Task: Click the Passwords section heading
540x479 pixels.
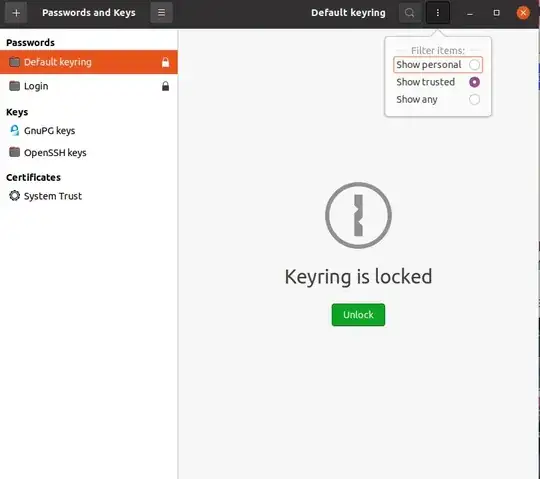Action: click(x=30, y=43)
